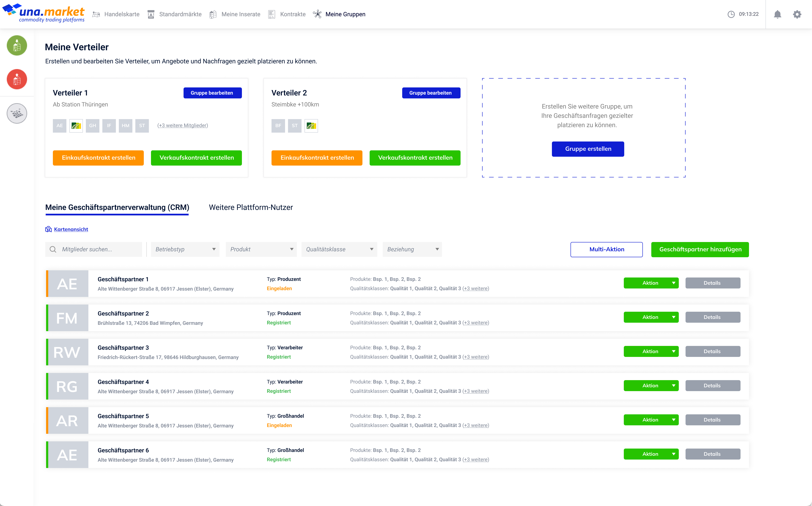The height and width of the screenshot is (506, 812).
Task: Click the +3 weitere Mitglieder link
Action: click(182, 125)
